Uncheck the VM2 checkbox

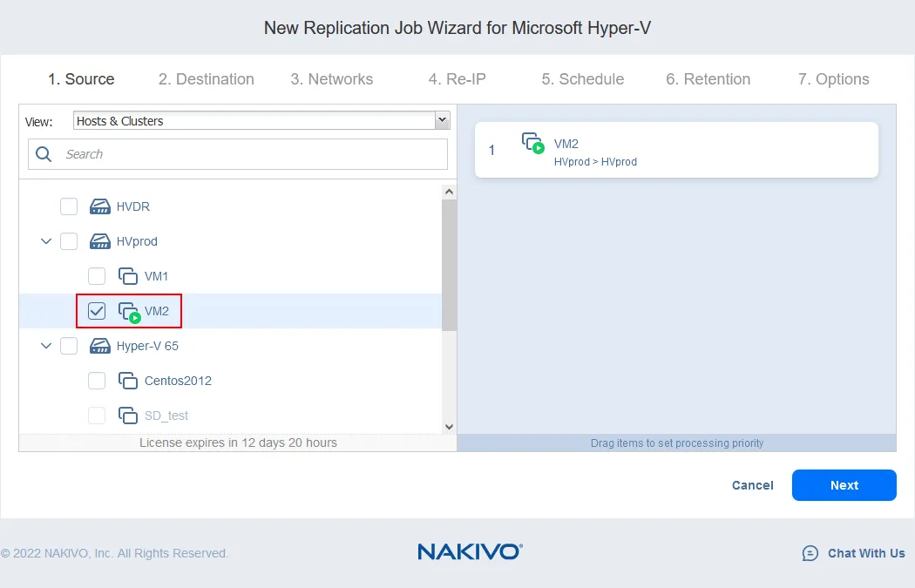(x=97, y=311)
